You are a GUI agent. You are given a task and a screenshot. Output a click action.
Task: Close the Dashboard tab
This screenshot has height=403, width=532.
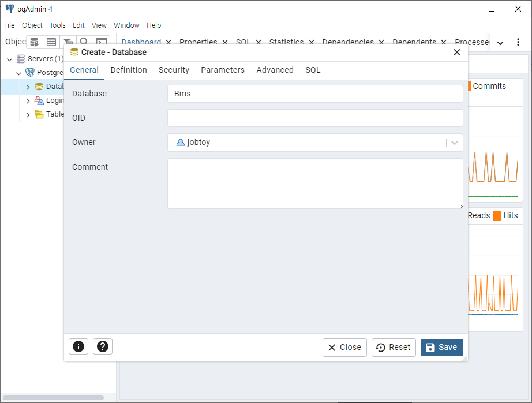pyautogui.click(x=168, y=42)
